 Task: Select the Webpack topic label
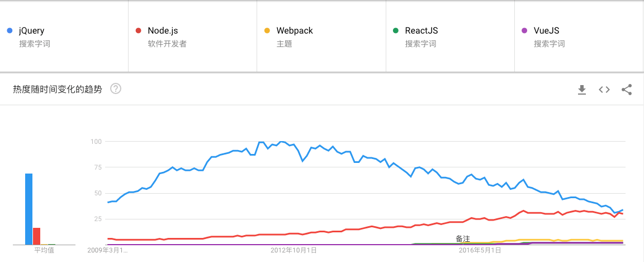[294, 31]
